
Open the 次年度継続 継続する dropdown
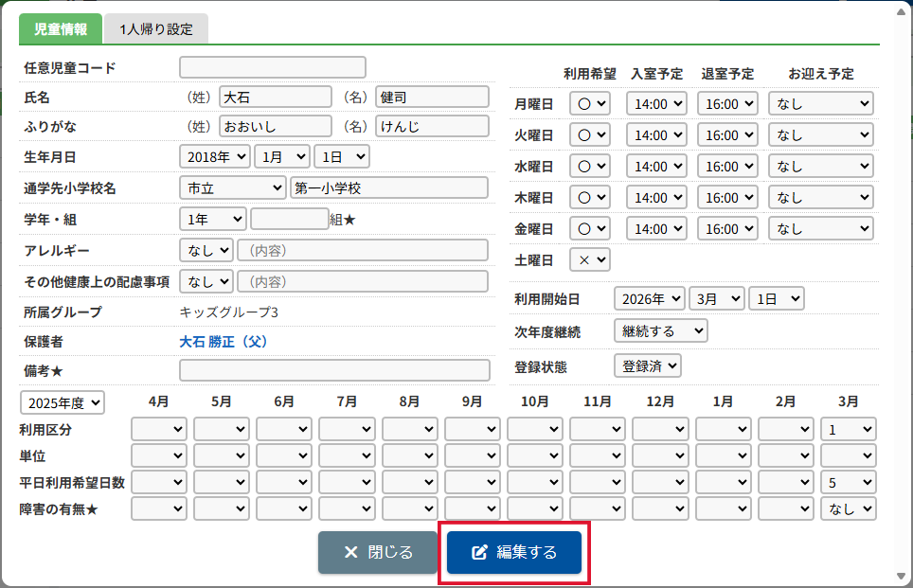(x=661, y=330)
